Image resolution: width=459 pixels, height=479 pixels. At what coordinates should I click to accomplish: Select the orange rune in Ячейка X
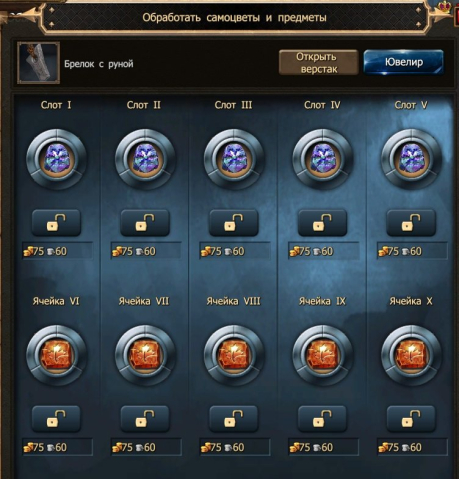tap(411, 355)
